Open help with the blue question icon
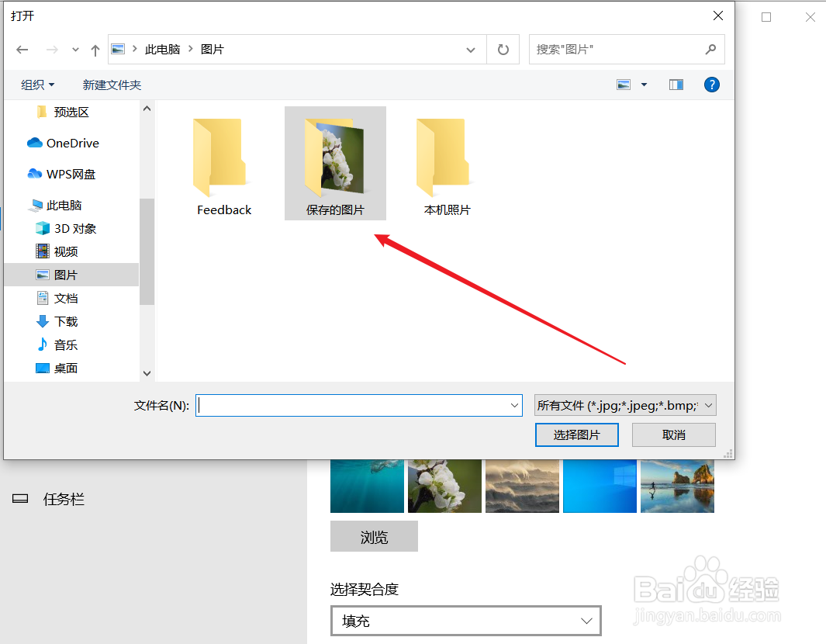Image resolution: width=826 pixels, height=644 pixels. click(x=712, y=85)
